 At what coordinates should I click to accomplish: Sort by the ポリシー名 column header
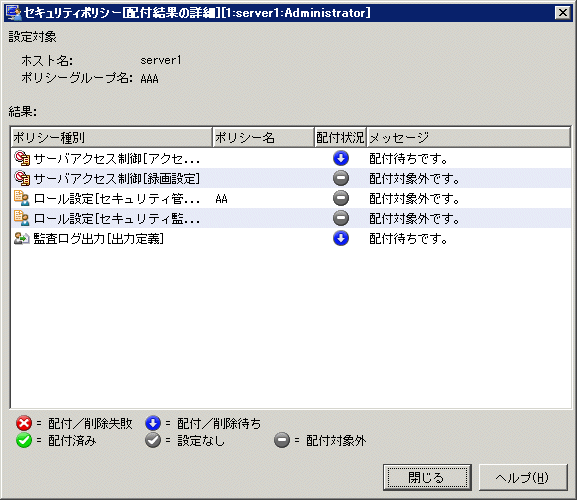263,138
